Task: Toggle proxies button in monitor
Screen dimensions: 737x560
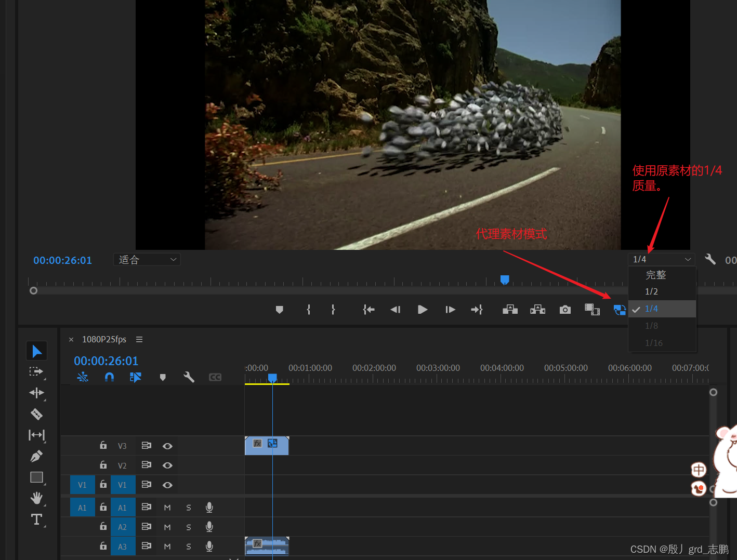Action: pos(620,310)
